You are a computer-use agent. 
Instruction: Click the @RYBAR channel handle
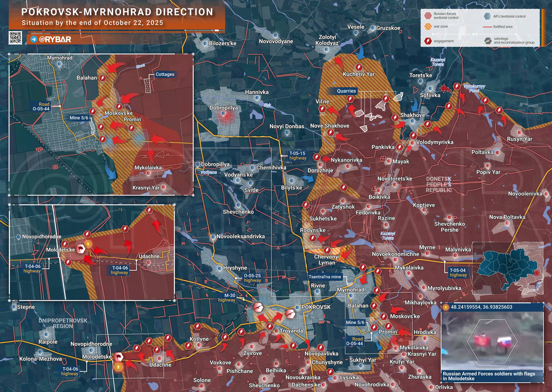[55, 39]
